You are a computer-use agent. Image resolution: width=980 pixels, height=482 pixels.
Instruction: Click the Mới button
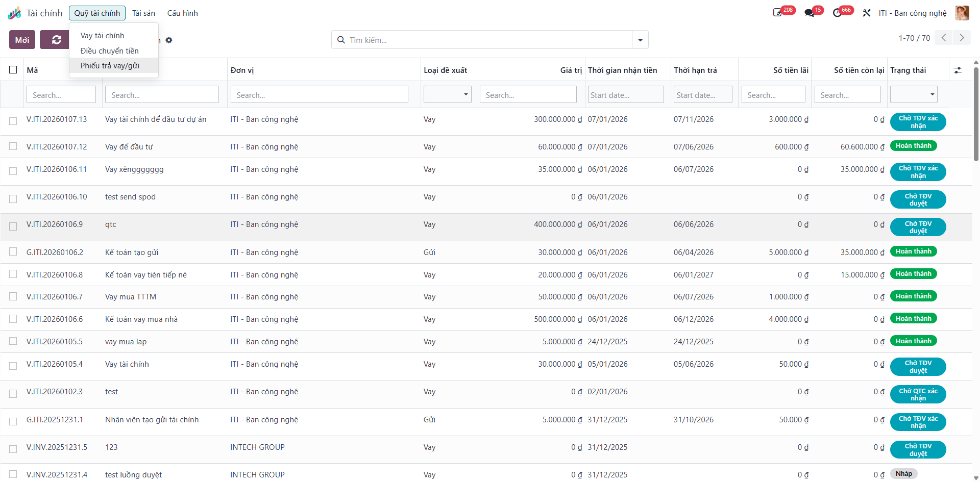point(22,40)
